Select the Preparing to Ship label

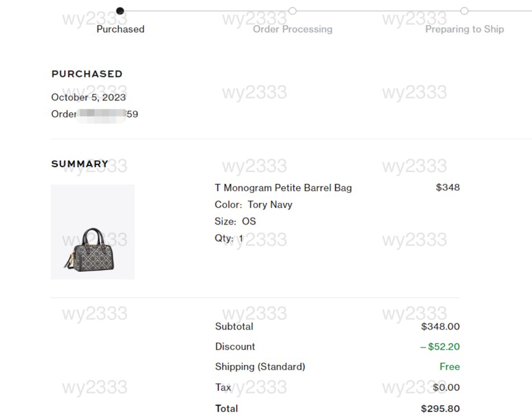[464, 29]
